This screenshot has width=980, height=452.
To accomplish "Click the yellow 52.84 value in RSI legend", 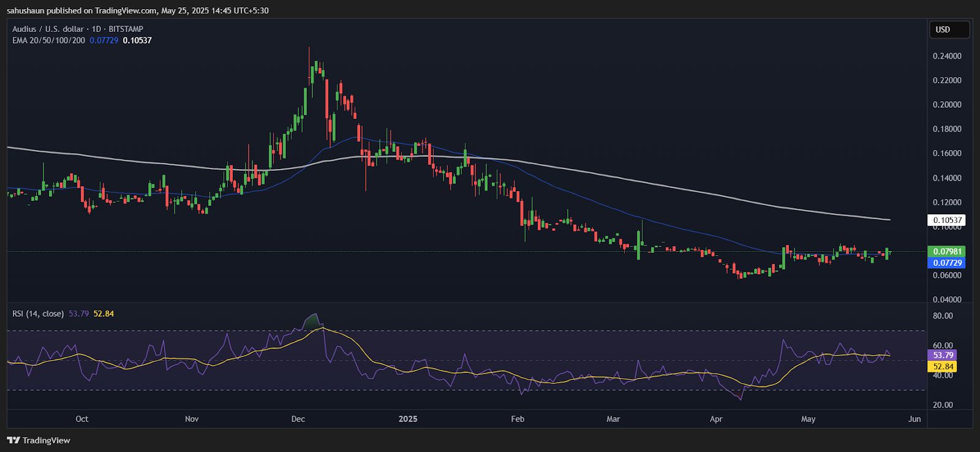I will pyautogui.click(x=104, y=314).
